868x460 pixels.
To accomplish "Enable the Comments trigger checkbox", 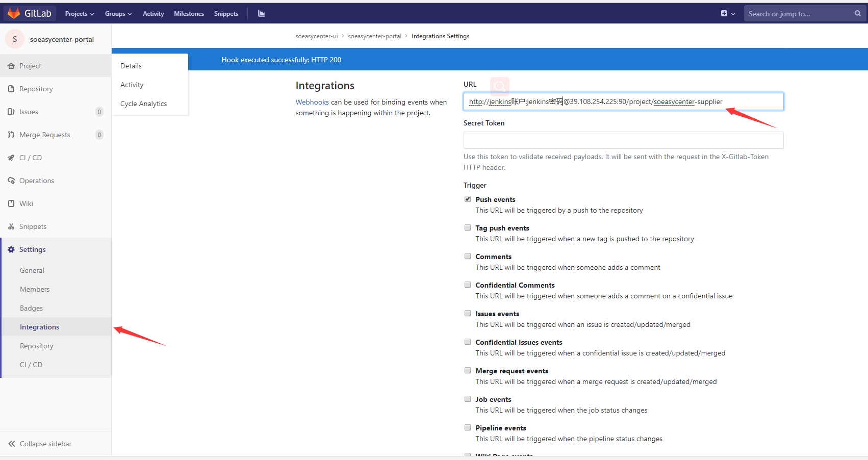I will 468,256.
